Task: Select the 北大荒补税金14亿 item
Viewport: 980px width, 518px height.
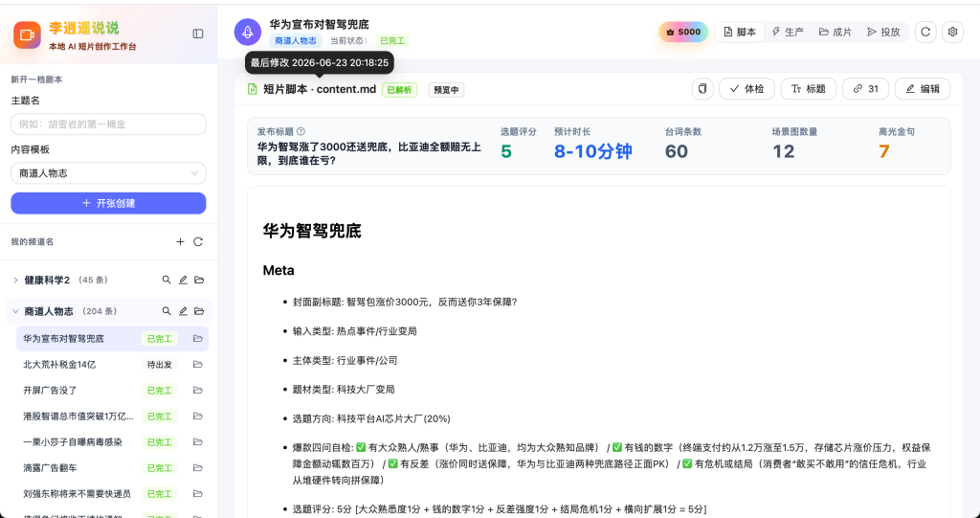Action: [113, 364]
